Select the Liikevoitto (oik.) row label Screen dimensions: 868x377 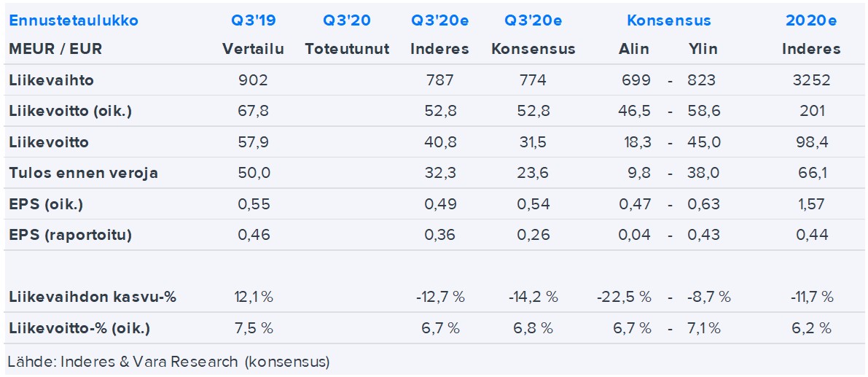[x=71, y=112]
